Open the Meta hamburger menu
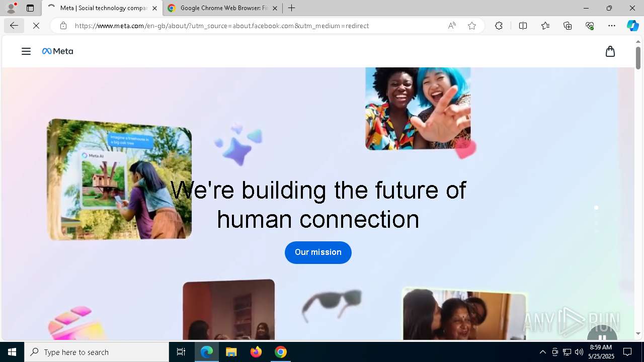Image resolution: width=644 pixels, height=362 pixels. [x=26, y=51]
